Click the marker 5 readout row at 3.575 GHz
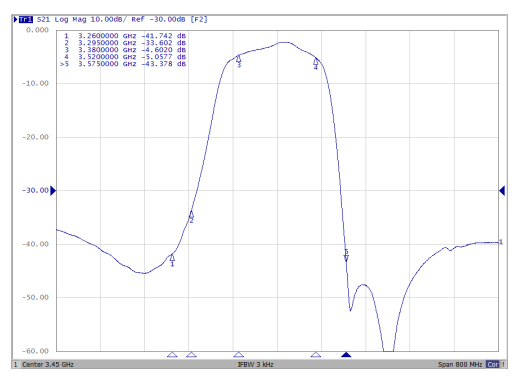 tap(123, 64)
